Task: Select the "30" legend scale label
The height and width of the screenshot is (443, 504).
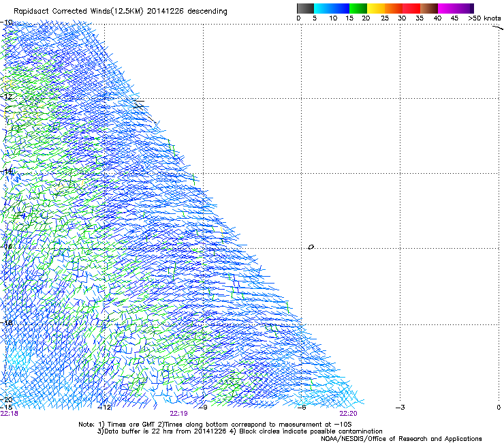Action: [402, 18]
